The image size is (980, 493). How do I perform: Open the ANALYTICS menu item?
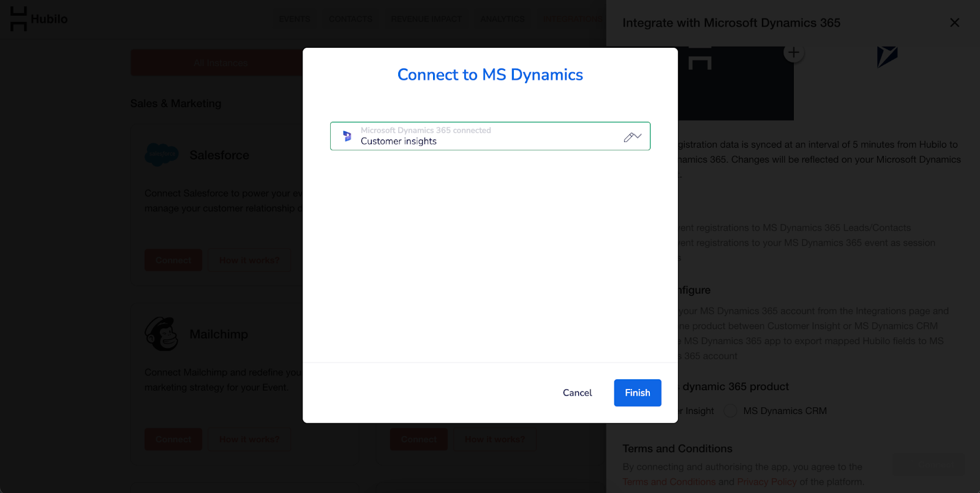pos(502,19)
